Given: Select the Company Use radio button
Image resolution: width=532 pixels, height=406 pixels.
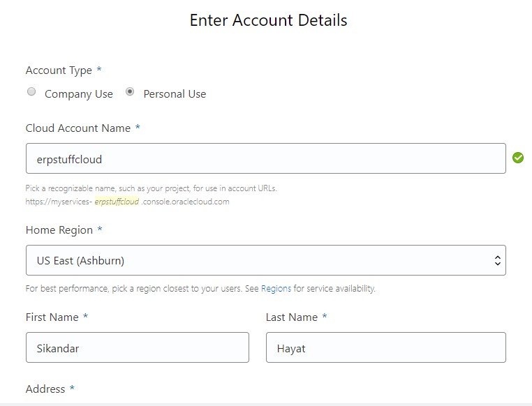Looking at the screenshot, I should (x=31, y=92).
